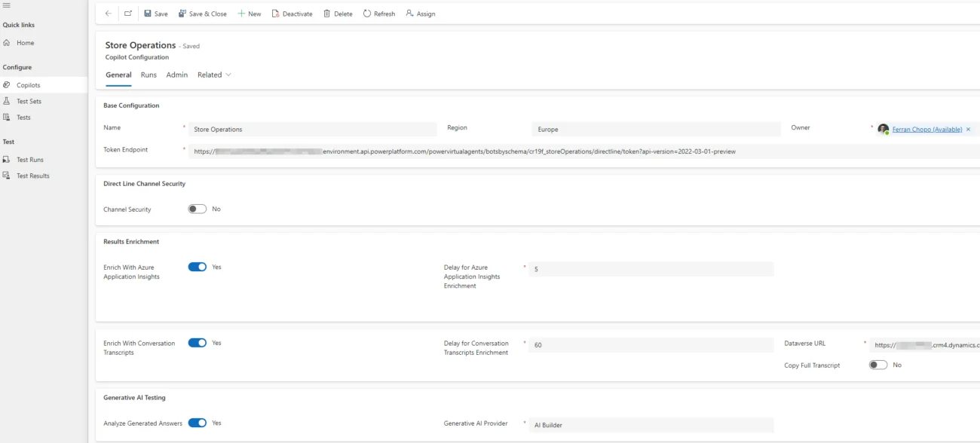Click the Save icon in command bar

pos(148,14)
